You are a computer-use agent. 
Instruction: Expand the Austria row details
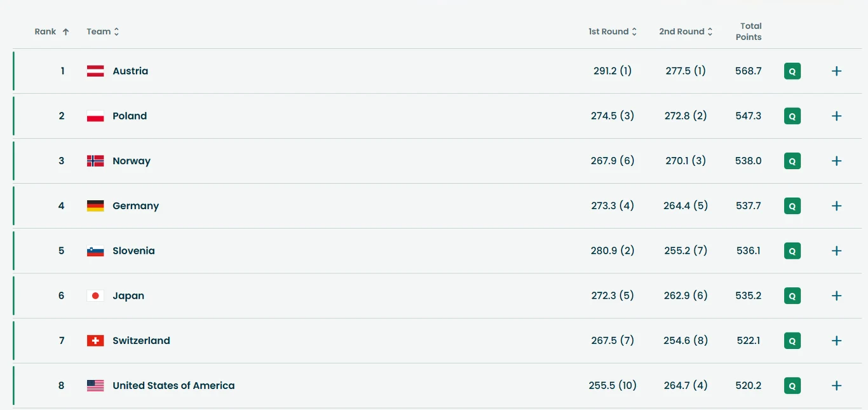[x=836, y=71]
